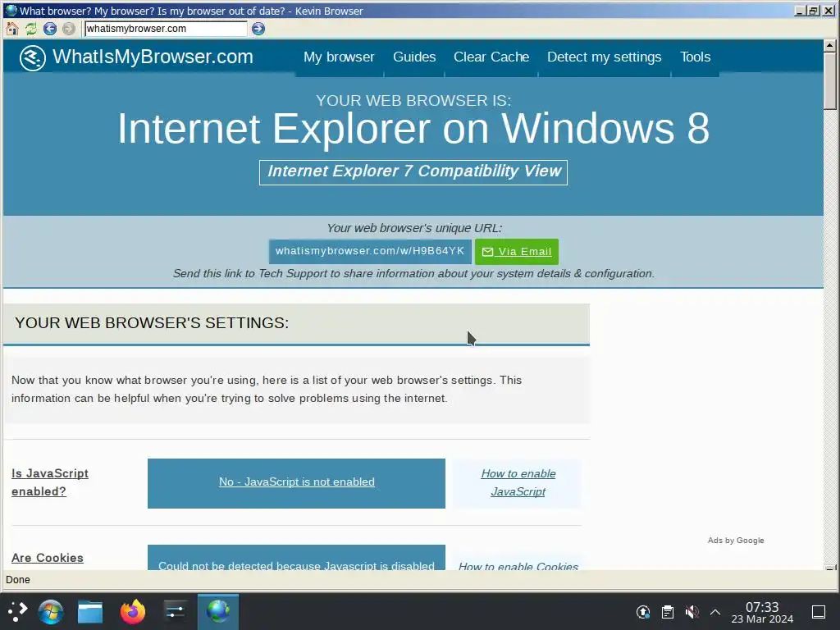Click the green Via Email button
The height and width of the screenshot is (630, 840).
click(x=517, y=252)
